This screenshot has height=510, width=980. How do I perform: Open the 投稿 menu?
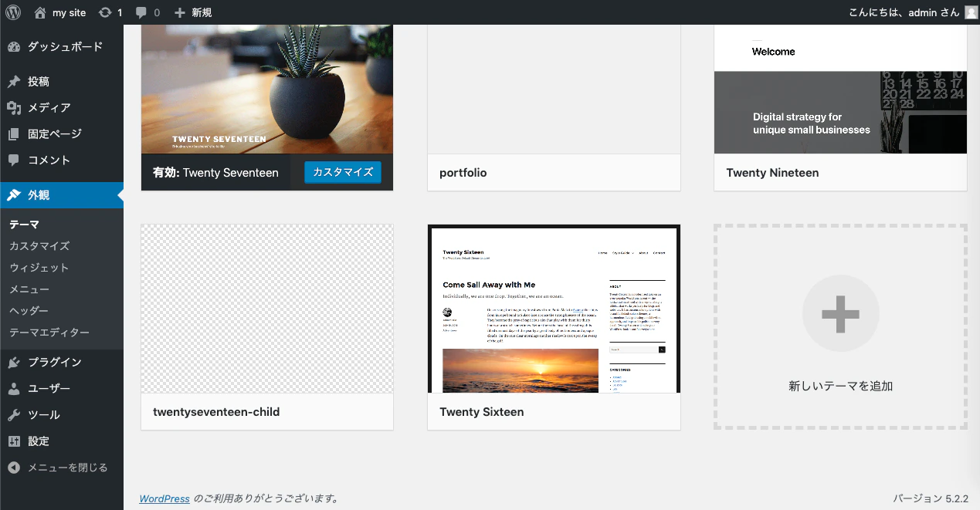pos(62,82)
